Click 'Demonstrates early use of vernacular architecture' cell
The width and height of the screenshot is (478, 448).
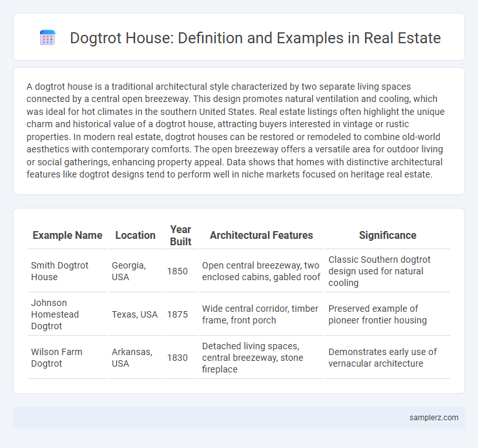pos(388,358)
